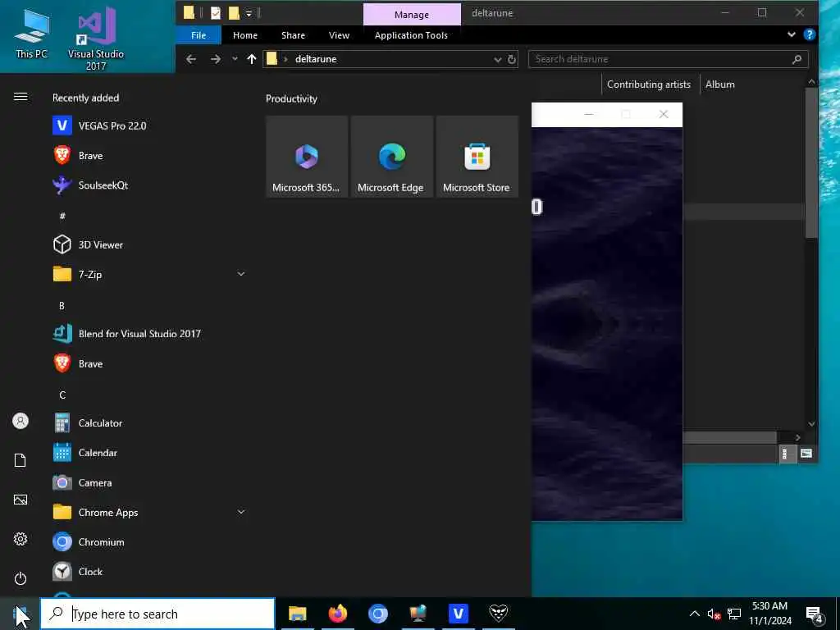Expand the Start menu hamburger button
Screen dimensions: 840x630
(21, 97)
